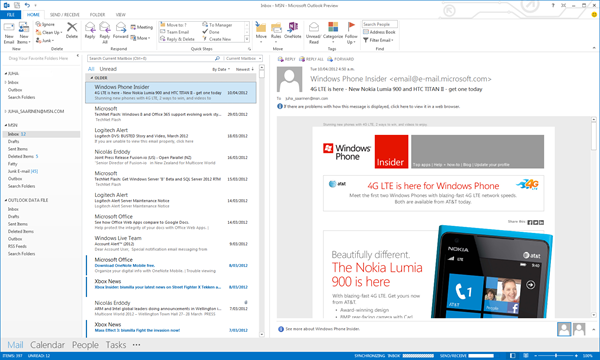Click the ribbon Reply icon

tap(90, 27)
